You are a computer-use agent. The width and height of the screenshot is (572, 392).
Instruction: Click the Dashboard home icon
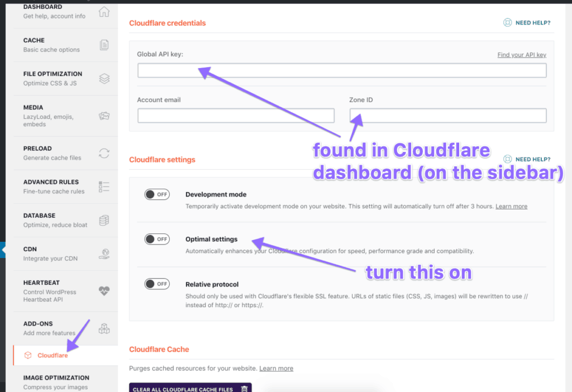pyautogui.click(x=104, y=12)
